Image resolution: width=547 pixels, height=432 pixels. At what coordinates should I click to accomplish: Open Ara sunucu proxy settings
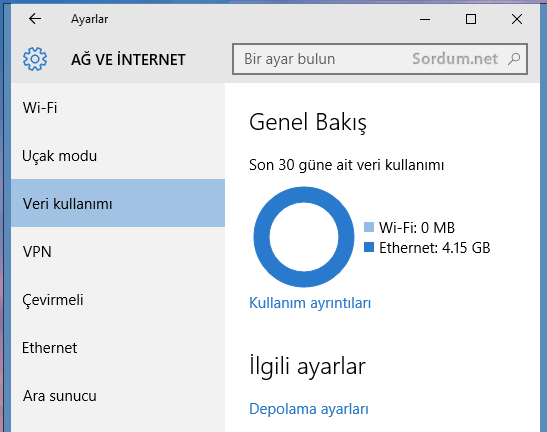click(118, 396)
